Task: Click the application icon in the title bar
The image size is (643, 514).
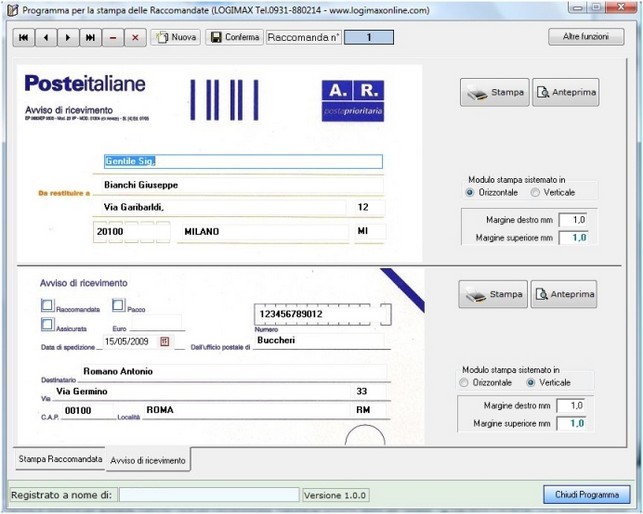Action: (x=13, y=10)
